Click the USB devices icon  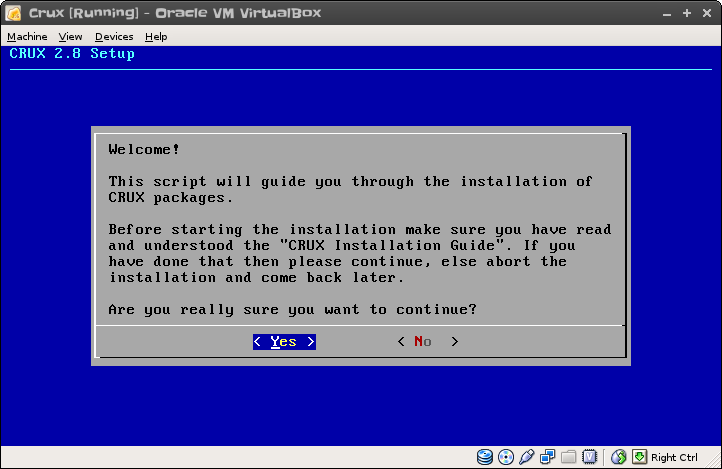click(x=526, y=457)
